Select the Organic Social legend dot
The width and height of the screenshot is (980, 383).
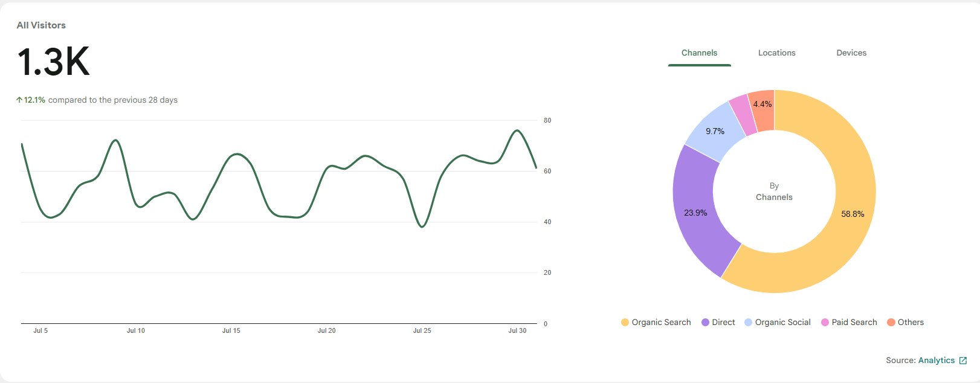pyautogui.click(x=748, y=323)
